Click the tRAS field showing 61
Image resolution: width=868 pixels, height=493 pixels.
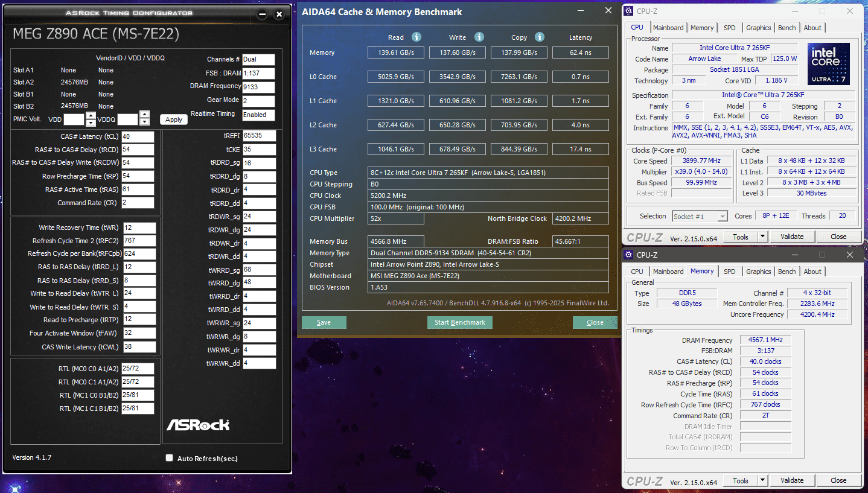click(138, 189)
